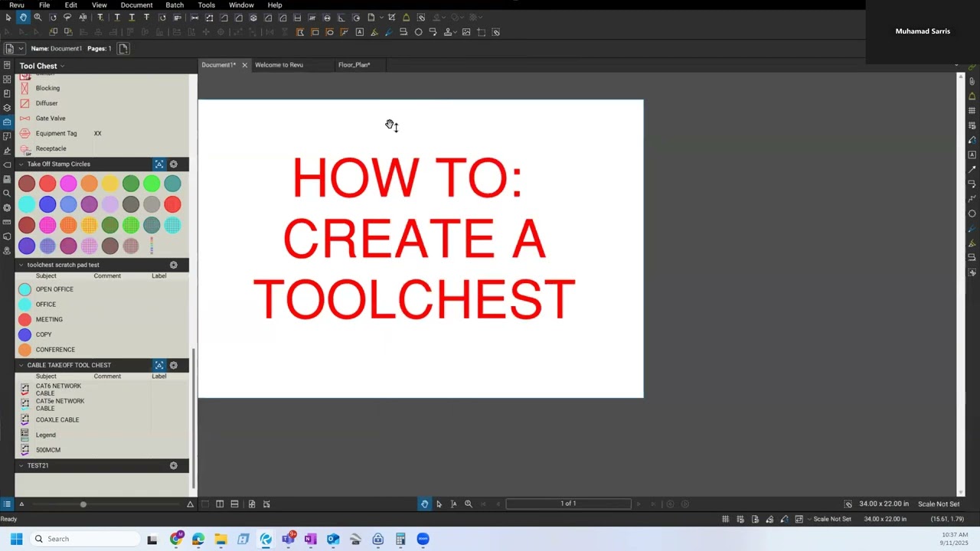Open the scale dropdown arrow in status bar
Viewport: 980px width, 551px height.
808,519
